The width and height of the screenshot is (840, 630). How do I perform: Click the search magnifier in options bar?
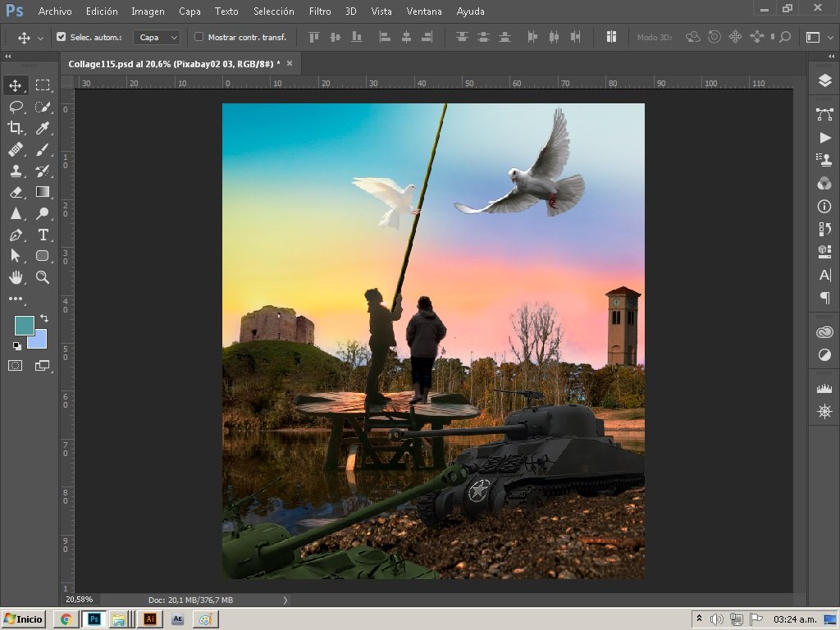[785, 37]
